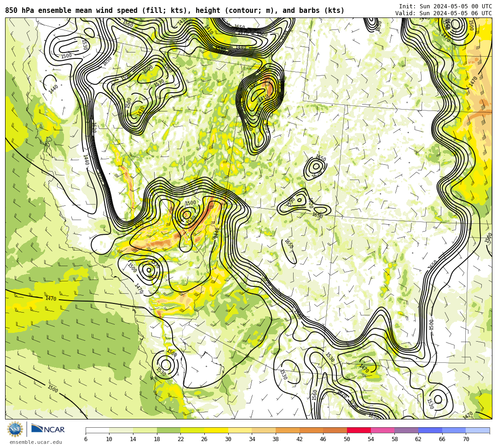Pick the bright yellow 26–30 kts swatch

216,430
